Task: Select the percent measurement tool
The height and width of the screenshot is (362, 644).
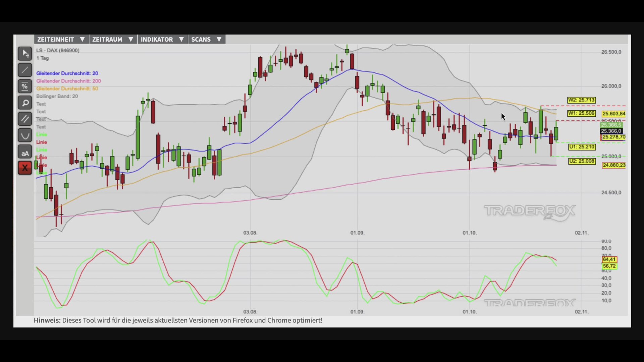Action: [x=25, y=86]
